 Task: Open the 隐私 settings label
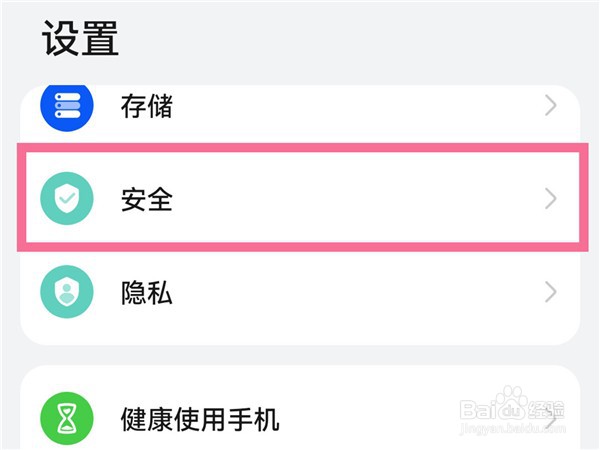click(147, 292)
